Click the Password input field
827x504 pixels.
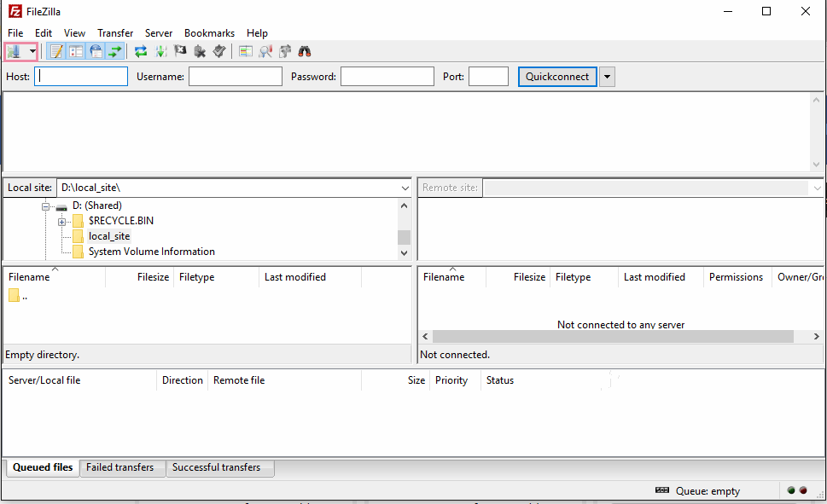387,77
